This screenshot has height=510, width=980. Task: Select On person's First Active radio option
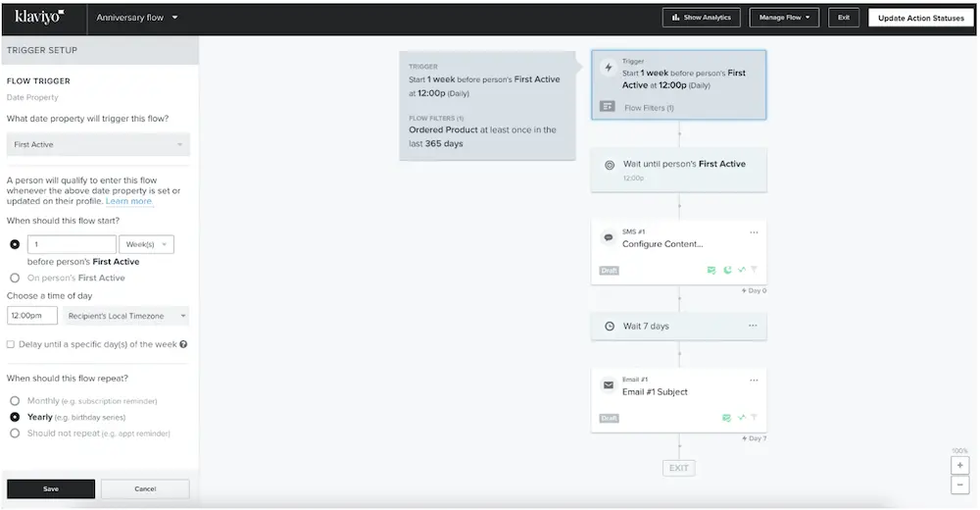tap(15, 278)
